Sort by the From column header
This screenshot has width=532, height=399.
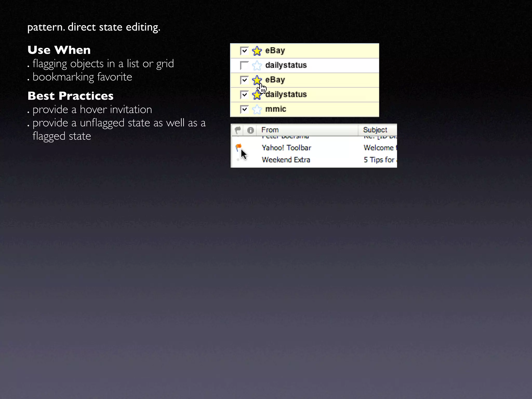tap(270, 130)
